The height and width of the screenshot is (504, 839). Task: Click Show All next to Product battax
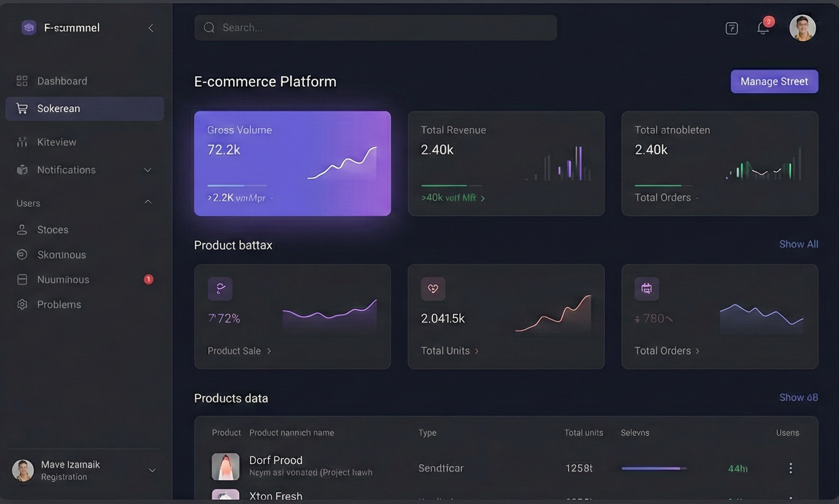[798, 244]
